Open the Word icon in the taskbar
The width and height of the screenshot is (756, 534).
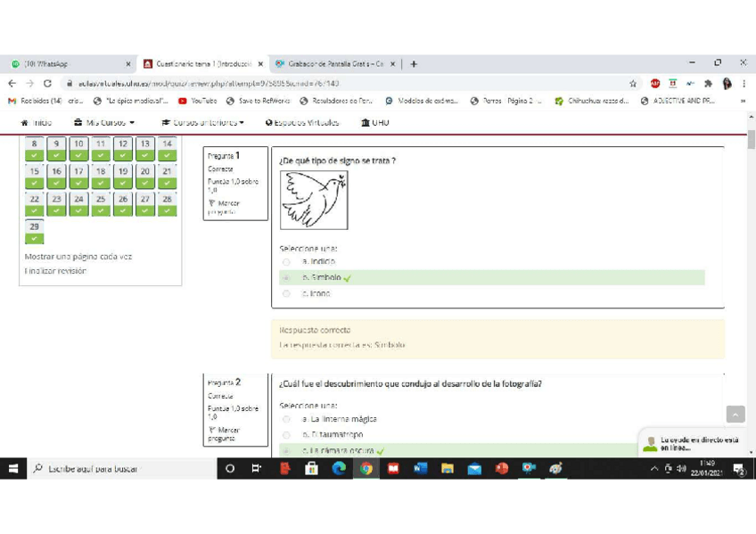pyautogui.click(x=420, y=468)
